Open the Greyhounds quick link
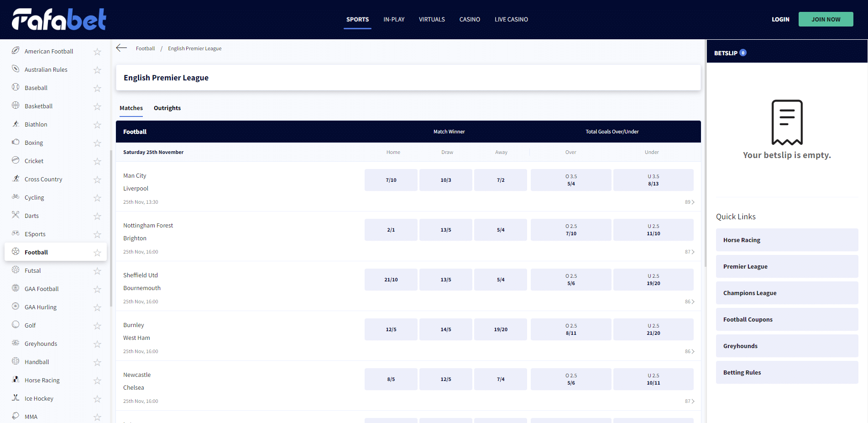868x423 pixels. coord(787,346)
